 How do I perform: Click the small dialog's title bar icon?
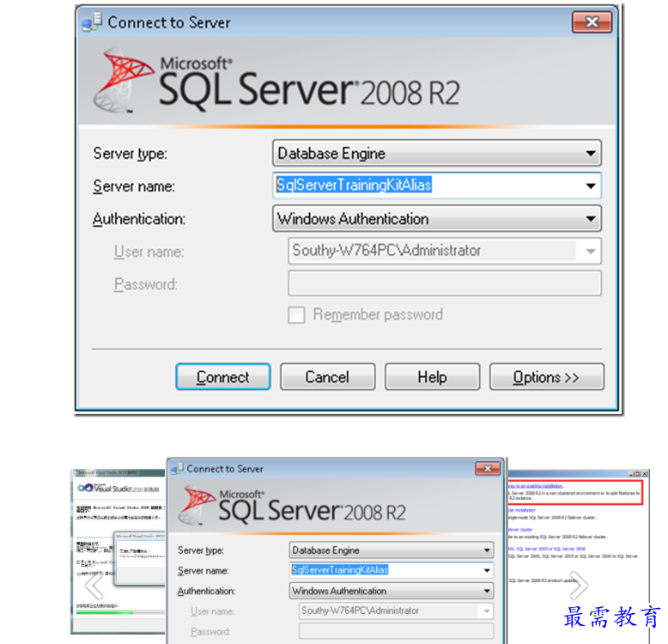pos(177,468)
